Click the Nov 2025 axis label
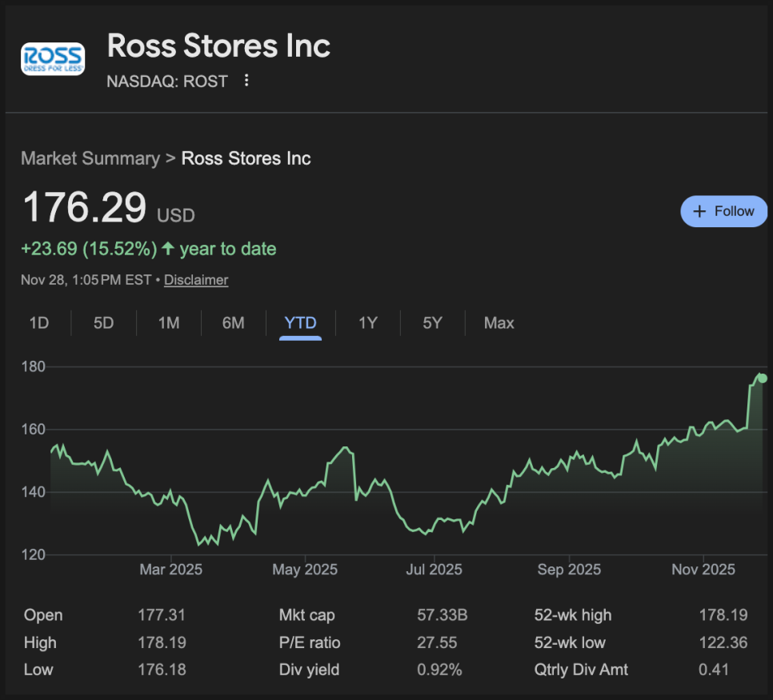The width and height of the screenshot is (773, 700). 703,570
